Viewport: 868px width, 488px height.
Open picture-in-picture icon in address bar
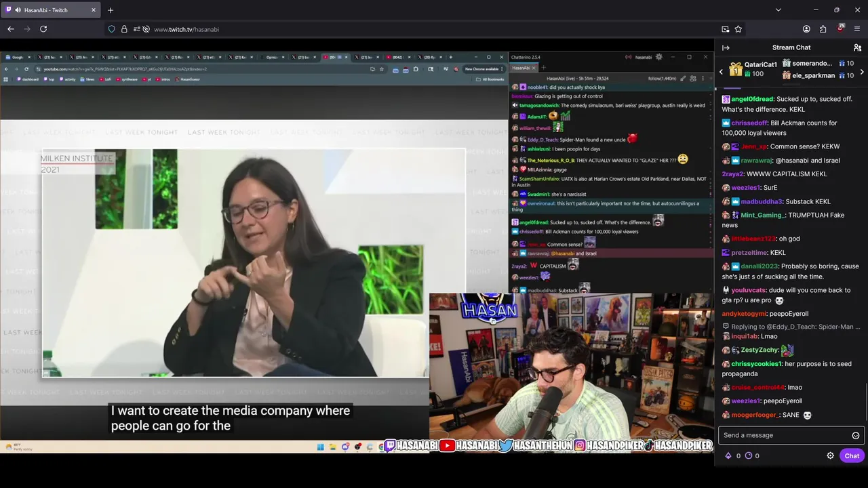click(726, 29)
